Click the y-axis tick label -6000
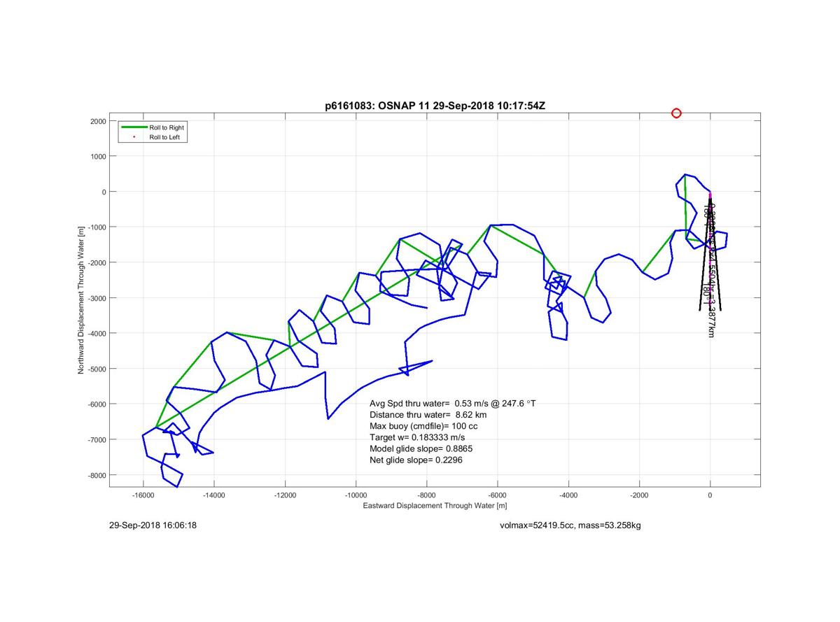This screenshot has height=622, width=840. point(96,404)
